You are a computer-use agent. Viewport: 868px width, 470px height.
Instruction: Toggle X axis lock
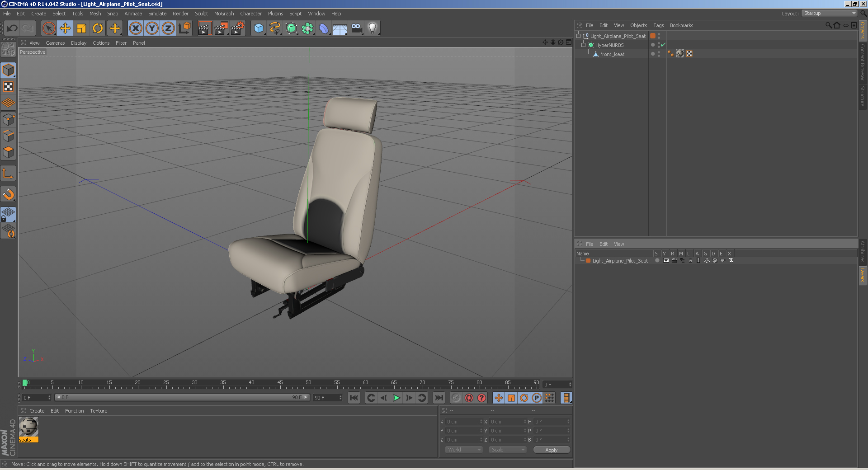[136, 28]
